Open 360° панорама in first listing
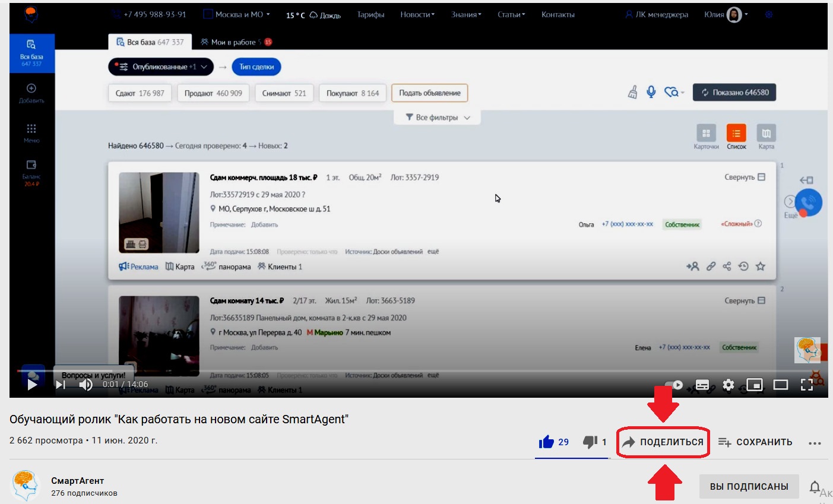 pyautogui.click(x=226, y=267)
